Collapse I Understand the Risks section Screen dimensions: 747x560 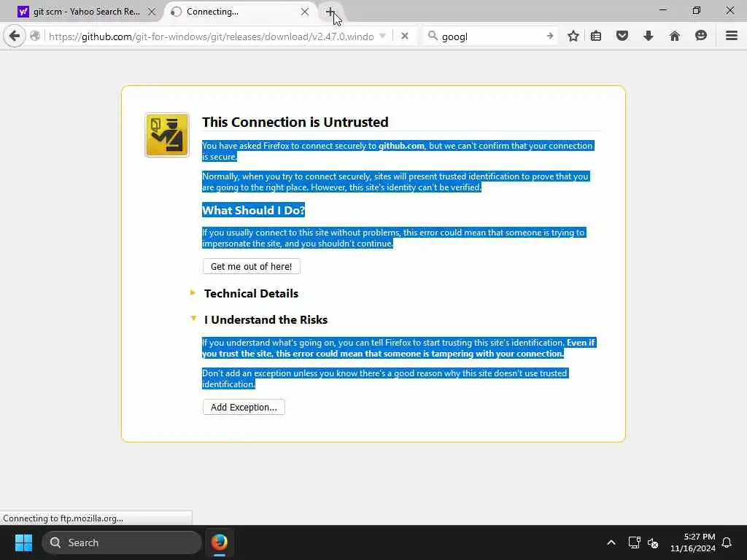pyautogui.click(x=266, y=319)
